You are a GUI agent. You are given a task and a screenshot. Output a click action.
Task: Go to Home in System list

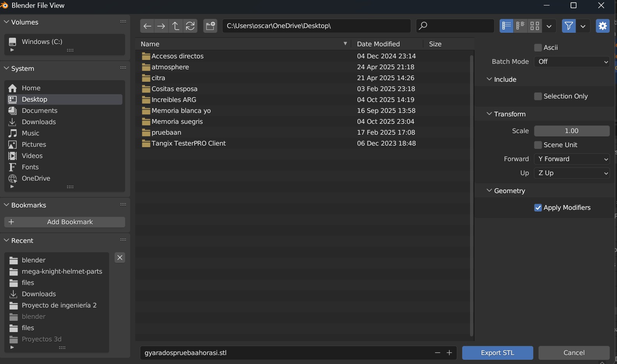pyautogui.click(x=65, y=88)
